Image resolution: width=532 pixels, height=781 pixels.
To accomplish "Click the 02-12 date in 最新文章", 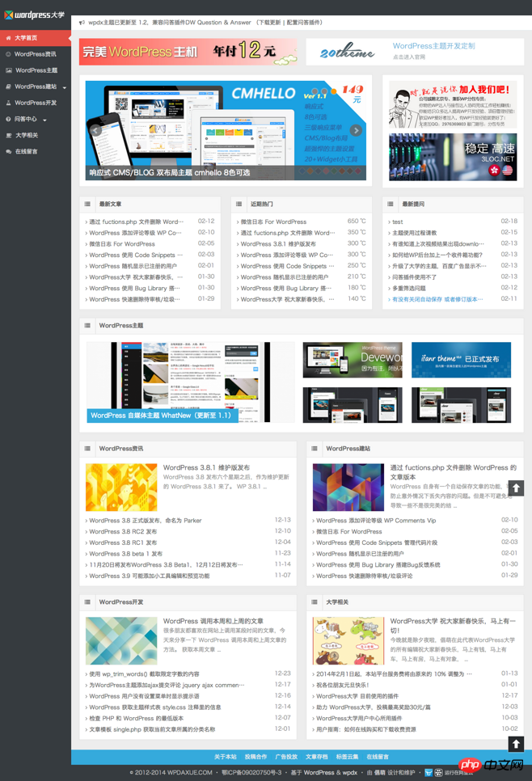I will tap(206, 222).
